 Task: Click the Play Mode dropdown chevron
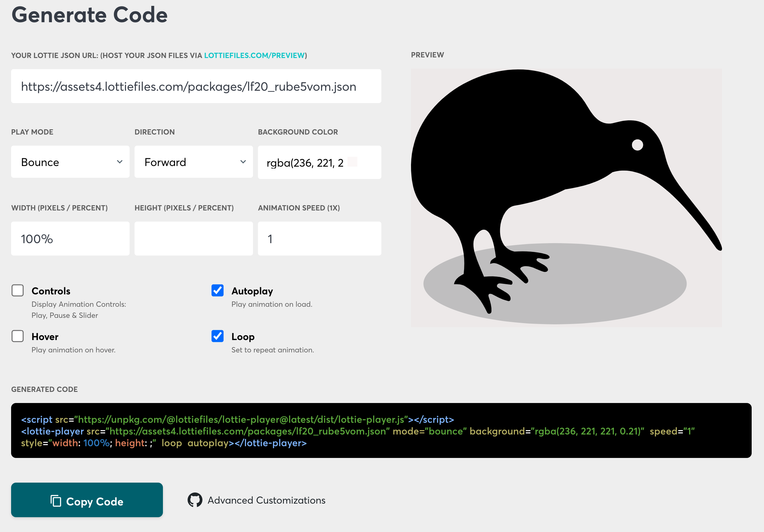120,162
